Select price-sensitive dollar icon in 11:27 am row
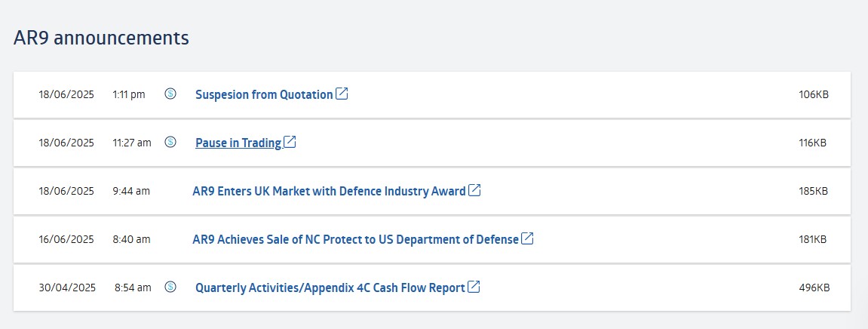 click(170, 143)
